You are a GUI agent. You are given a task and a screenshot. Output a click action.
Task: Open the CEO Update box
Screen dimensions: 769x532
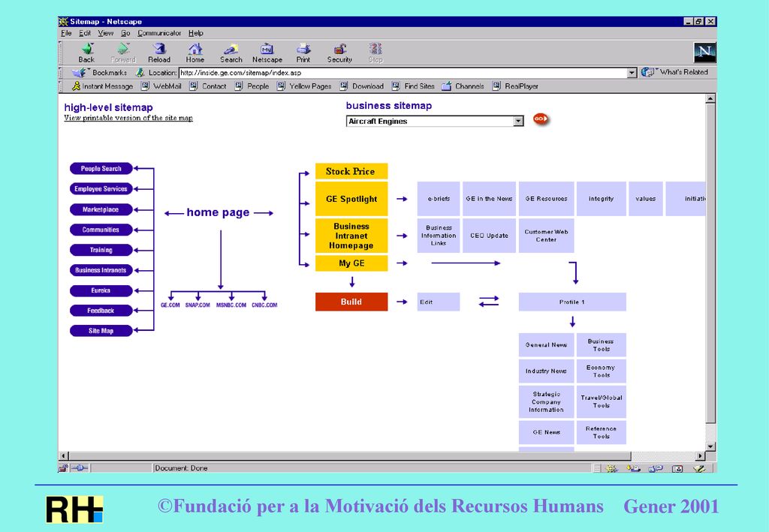pos(489,236)
